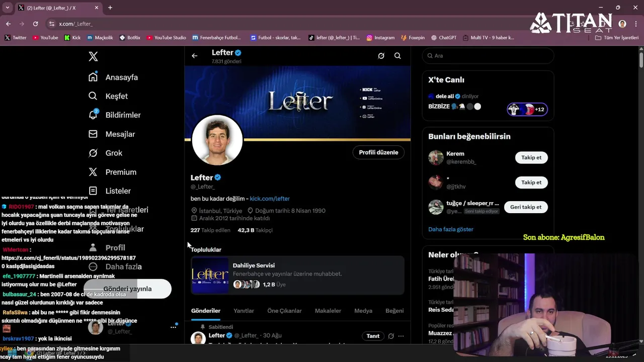Click the profile header back arrow
Viewport: 644px width, 362px height.
pyautogui.click(x=195, y=56)
